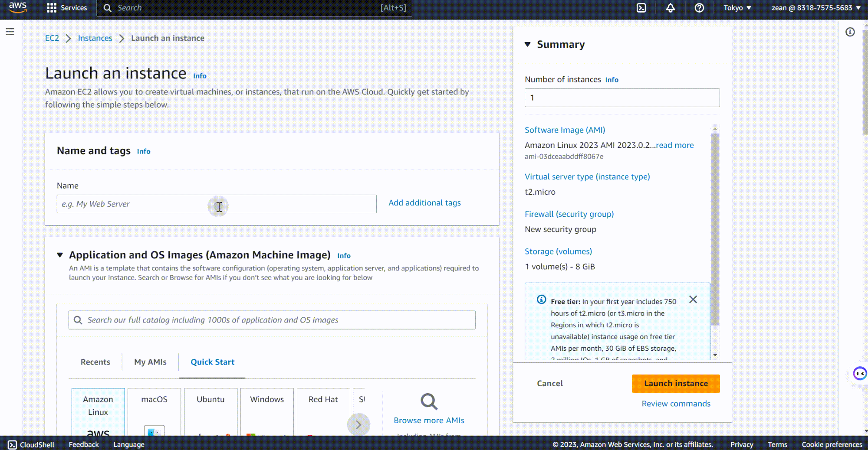
Task: Select the macOS AMI tile
Action: 154,412
